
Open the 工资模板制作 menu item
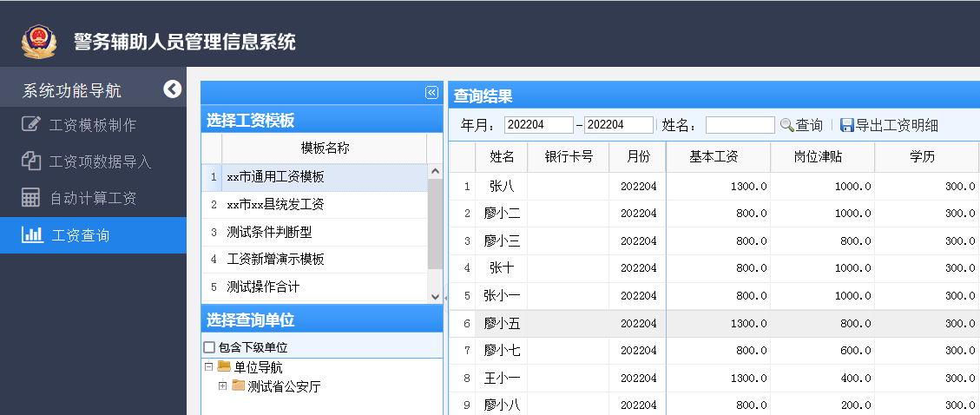pos(93,125)
